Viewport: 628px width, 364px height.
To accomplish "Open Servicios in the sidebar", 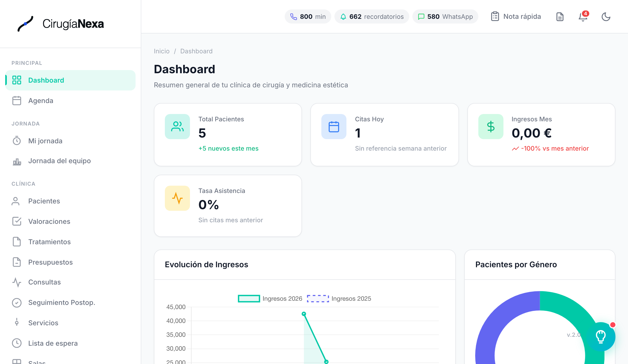I will tap(70, 323).
